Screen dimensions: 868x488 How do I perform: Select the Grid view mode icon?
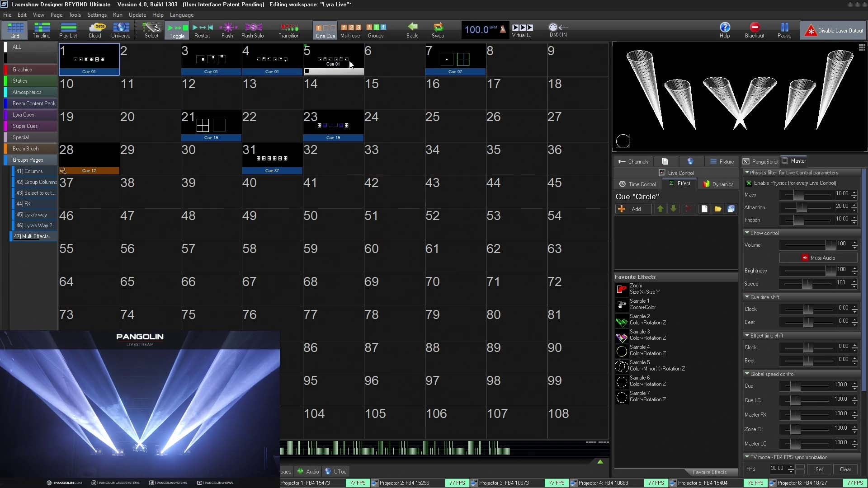point(15,30)
